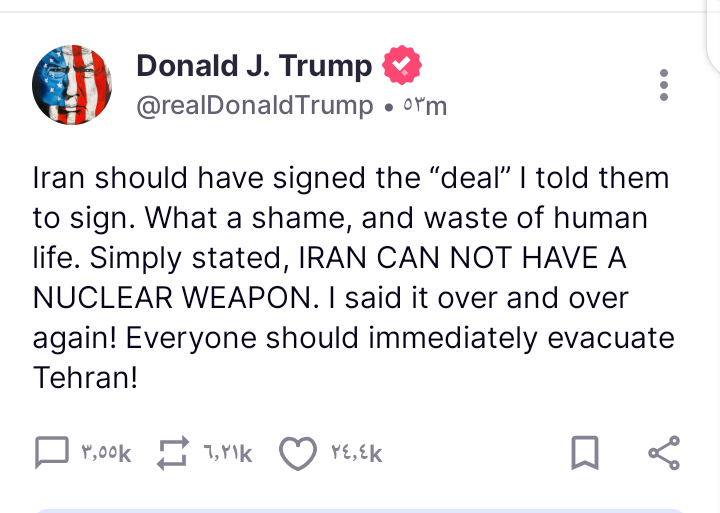Click the word Tehran! ending the post
720x513 pixels.
point(85,378)
